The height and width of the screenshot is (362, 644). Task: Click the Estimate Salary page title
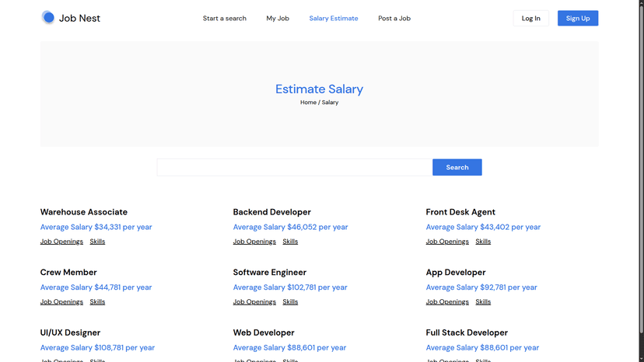point(319,89)
